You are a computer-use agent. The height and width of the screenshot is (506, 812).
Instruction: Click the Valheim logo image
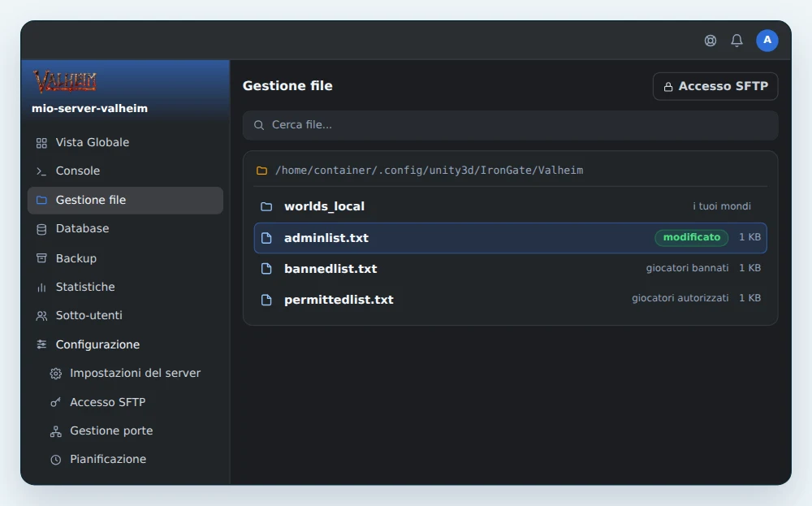coord(65,81)
